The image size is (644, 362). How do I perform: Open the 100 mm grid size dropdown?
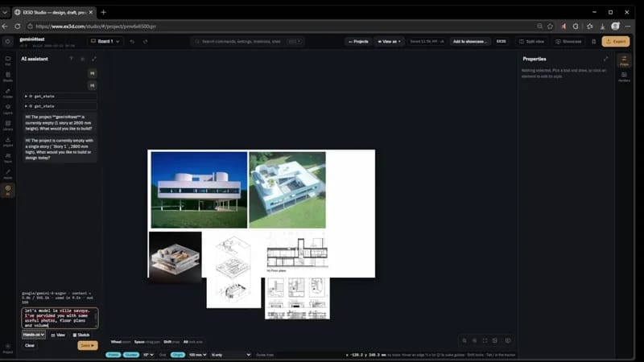[197, 355]
